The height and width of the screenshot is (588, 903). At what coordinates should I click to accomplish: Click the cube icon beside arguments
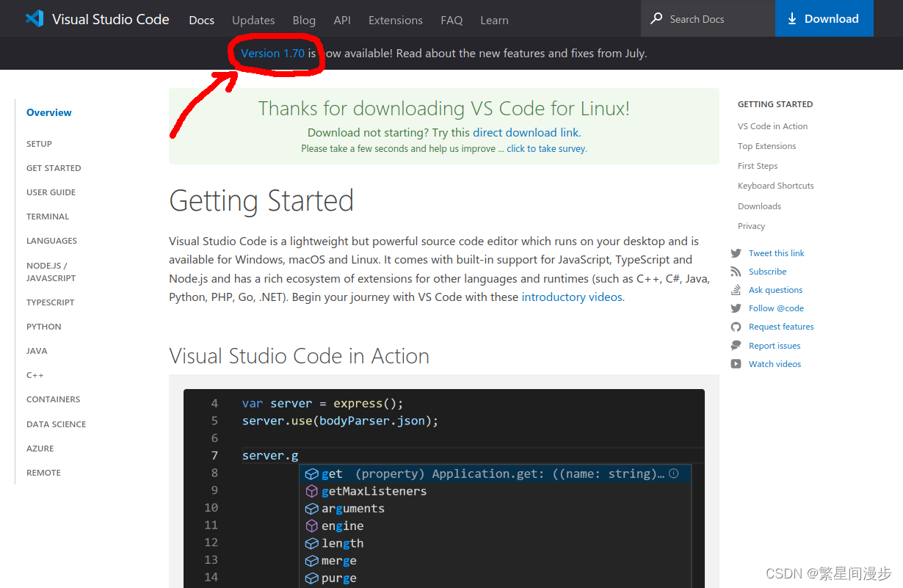[x=311, y=509]
